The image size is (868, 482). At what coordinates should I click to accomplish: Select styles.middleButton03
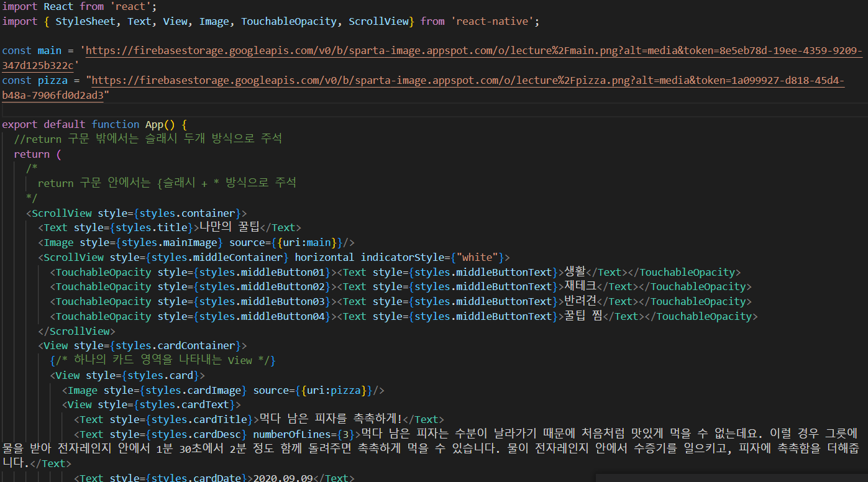click(263, 301)
